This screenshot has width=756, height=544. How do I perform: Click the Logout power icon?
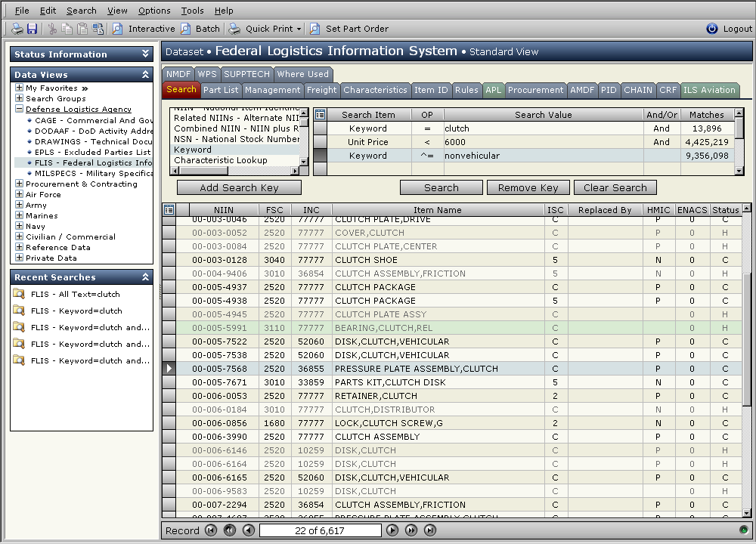(x=711, y=29)
